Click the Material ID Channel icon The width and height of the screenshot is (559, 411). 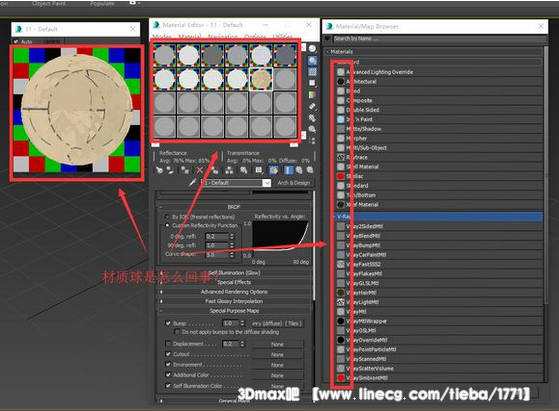coord(259,170)
